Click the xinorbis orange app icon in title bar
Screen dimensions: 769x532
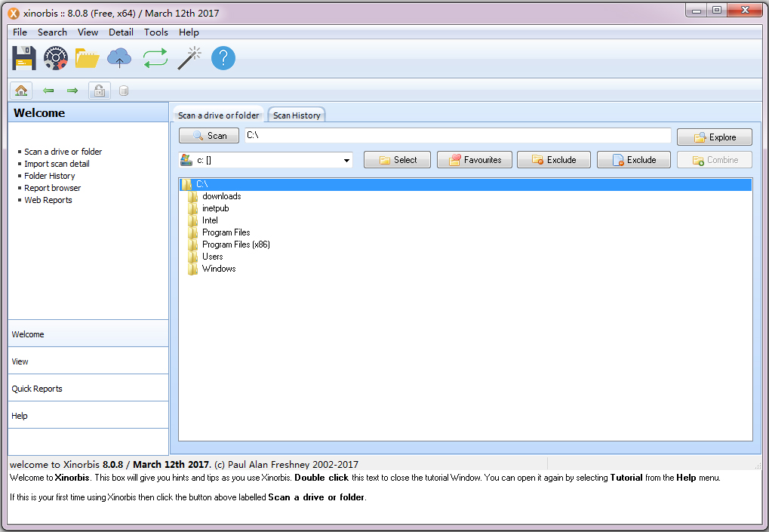point(14,14)
